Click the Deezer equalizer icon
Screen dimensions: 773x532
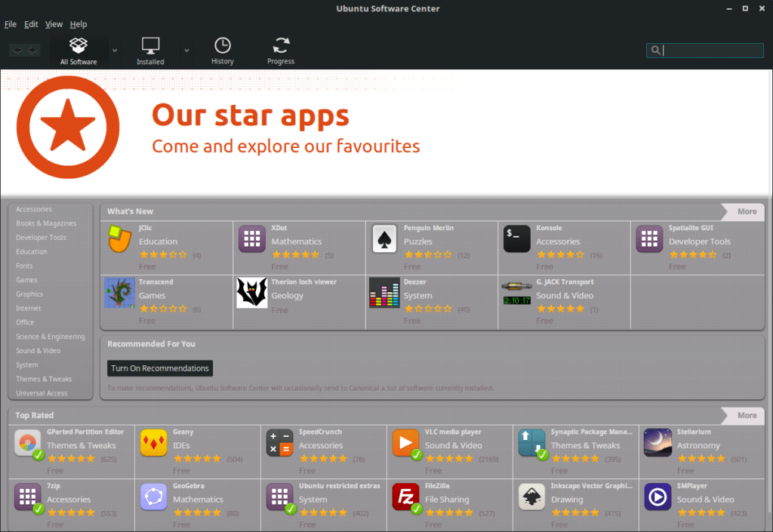[384, 293]
